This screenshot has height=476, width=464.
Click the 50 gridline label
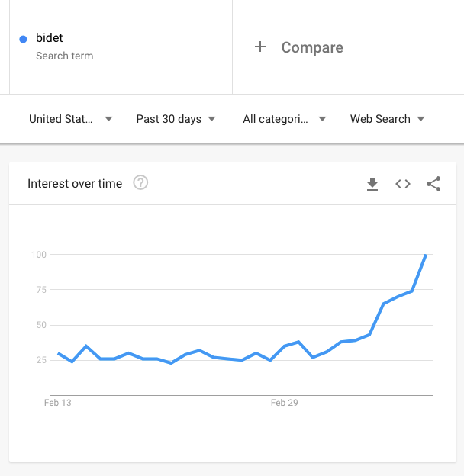pos(41,325)
